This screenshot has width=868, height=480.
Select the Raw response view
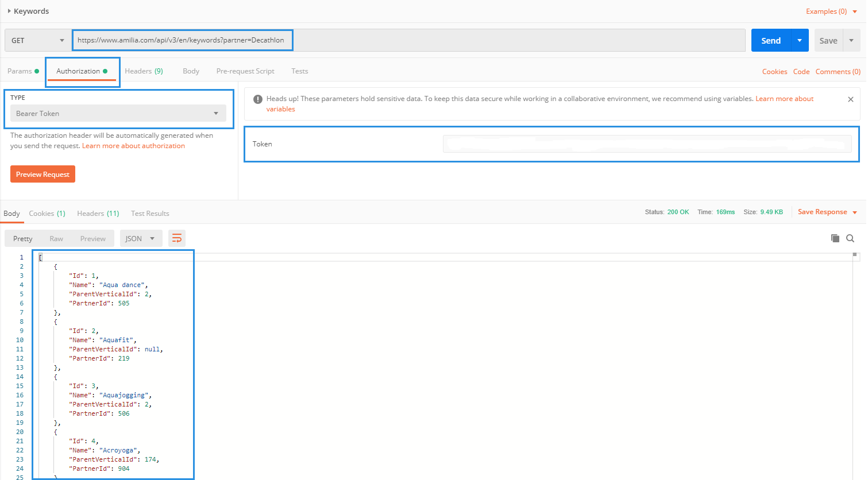point(56,238)
